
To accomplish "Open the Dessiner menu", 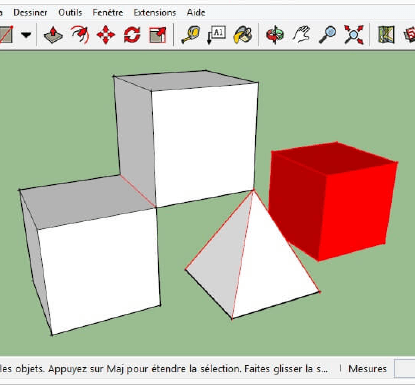I will click(x=30, y=13).
